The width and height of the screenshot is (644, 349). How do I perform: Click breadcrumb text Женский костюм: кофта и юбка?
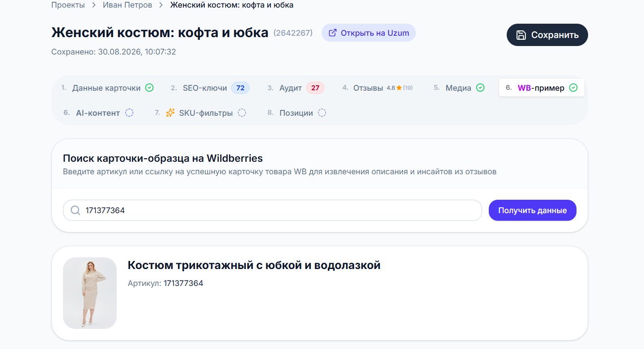point(232,5)
